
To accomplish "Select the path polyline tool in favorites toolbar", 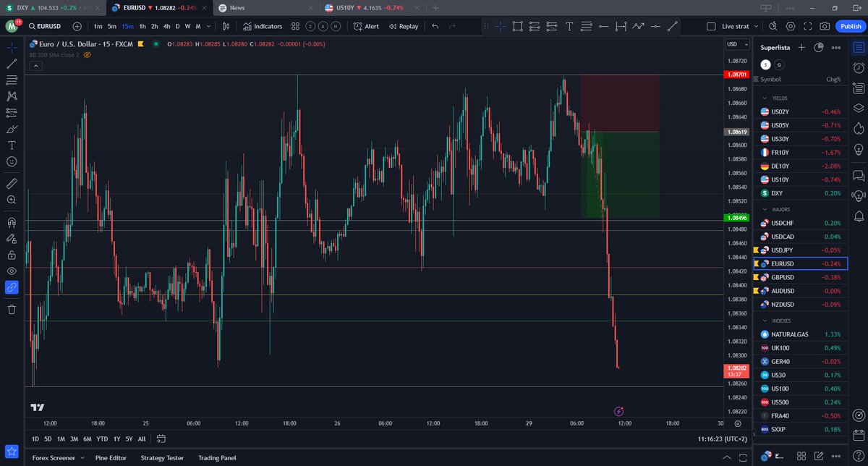I will coord(638,26).
